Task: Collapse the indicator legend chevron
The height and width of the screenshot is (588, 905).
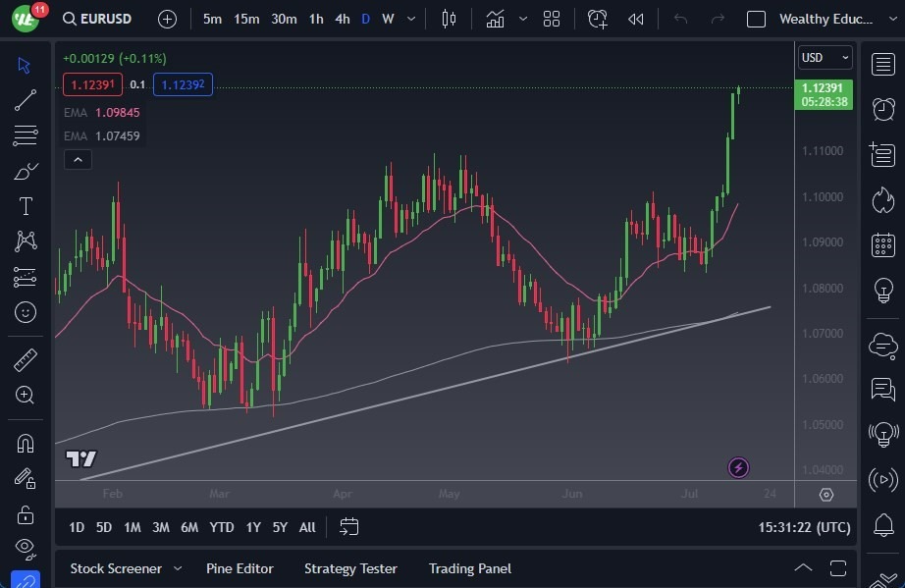Action: [x=78, y=159]
